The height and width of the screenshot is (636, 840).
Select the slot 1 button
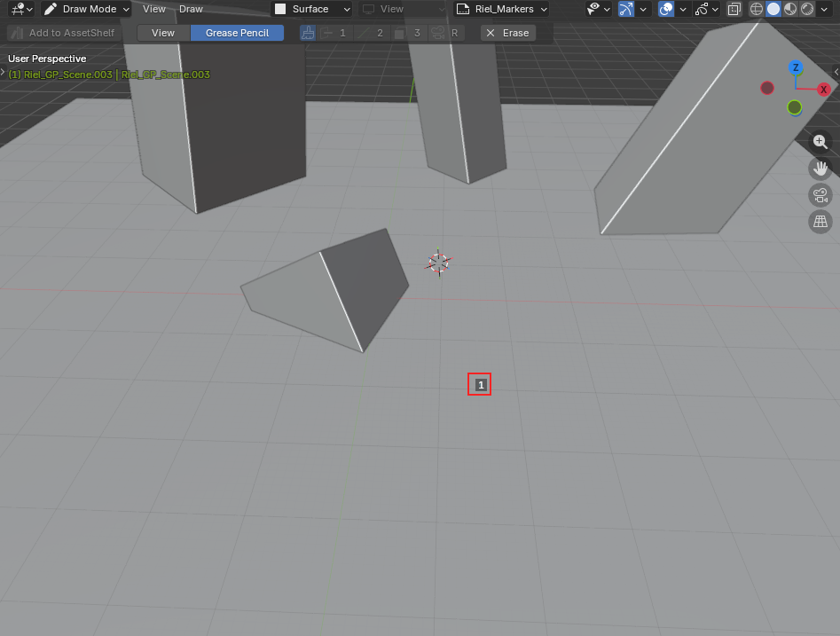pyautogui.click(x=334, y=33)
